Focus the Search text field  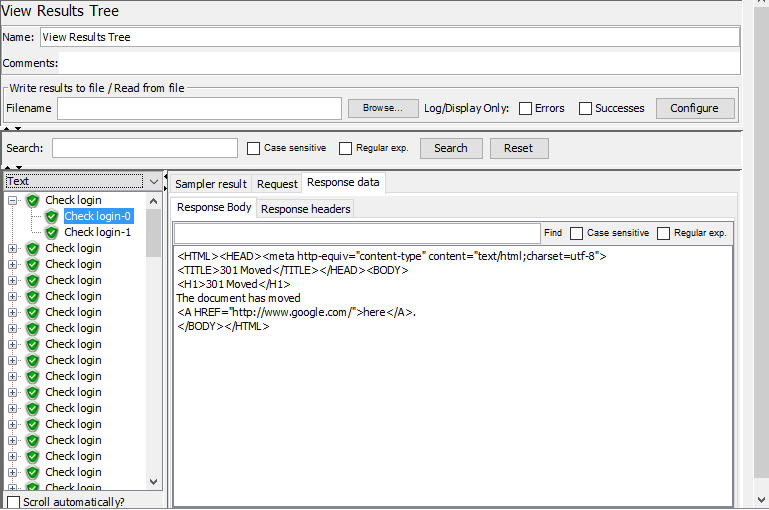(145, 148)
